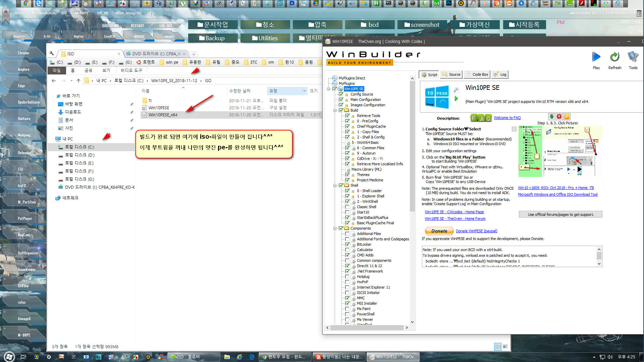Open Explorer recent locations dropdown
The image size is (644, 362).
coord(71,81)
